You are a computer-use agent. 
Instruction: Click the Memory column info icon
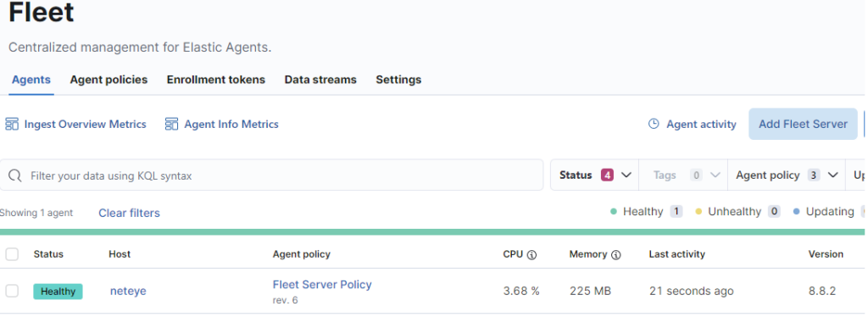615,254
